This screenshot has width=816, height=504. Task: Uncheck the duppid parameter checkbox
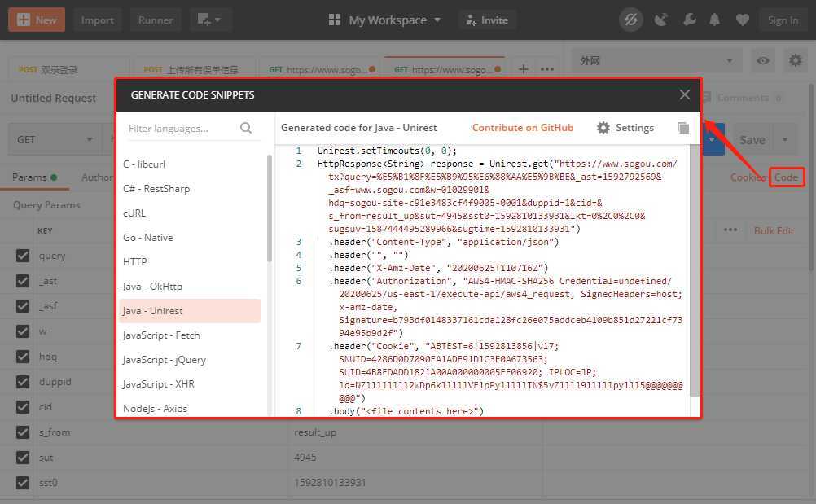coord(22,382)
